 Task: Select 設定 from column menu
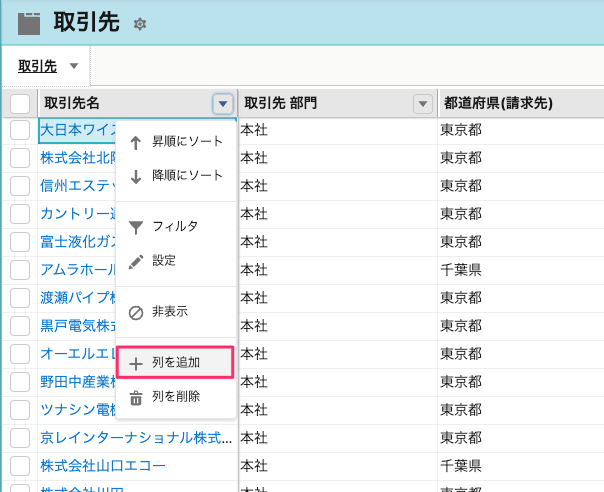[x=176, y=261]
